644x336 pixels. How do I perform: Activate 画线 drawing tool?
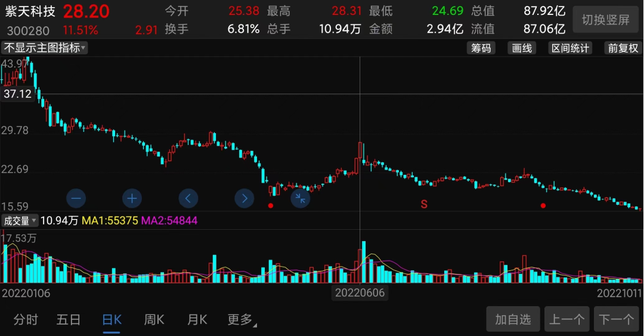point(522,48)
